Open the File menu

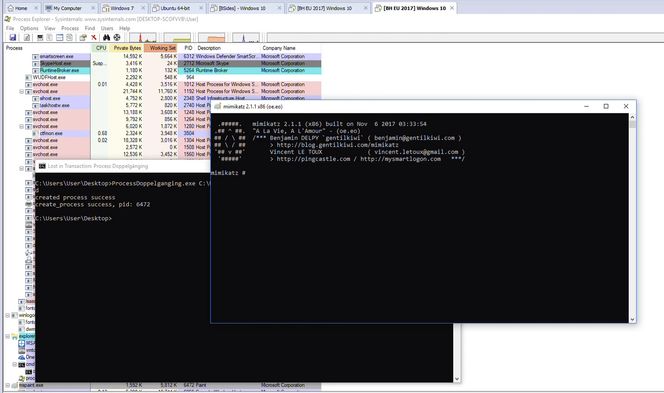pos(10,28)
